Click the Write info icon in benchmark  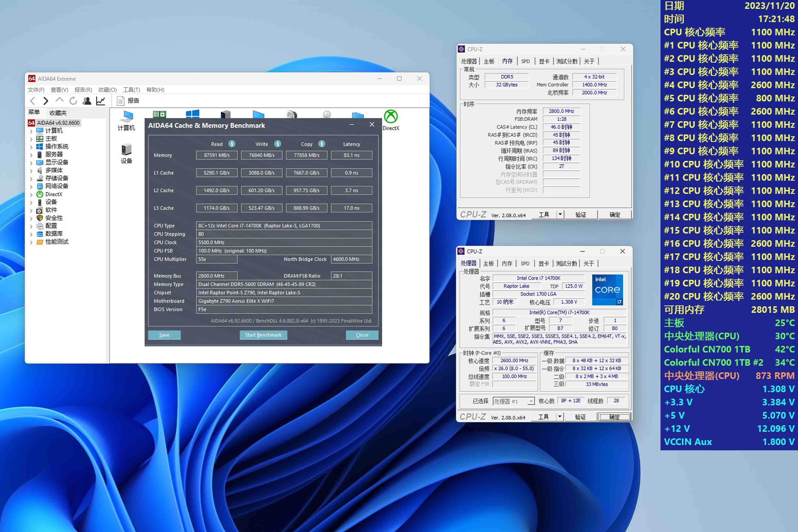click(278, 144)
